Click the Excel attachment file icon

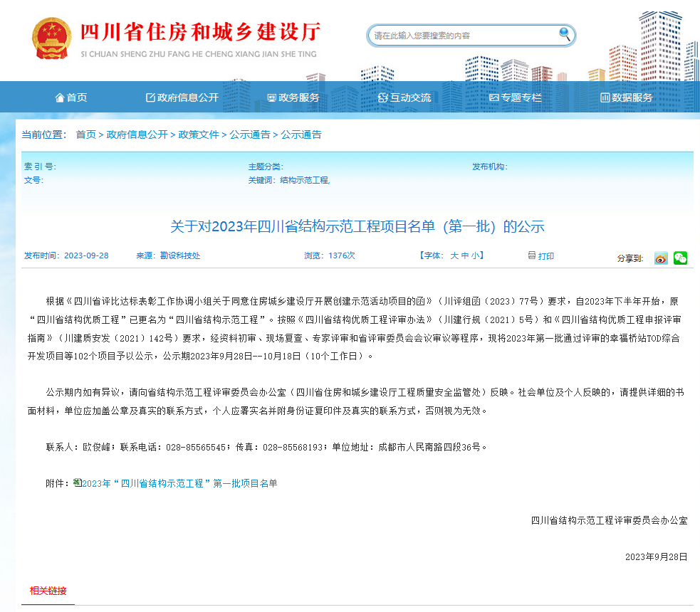click(x=77, y=482)
